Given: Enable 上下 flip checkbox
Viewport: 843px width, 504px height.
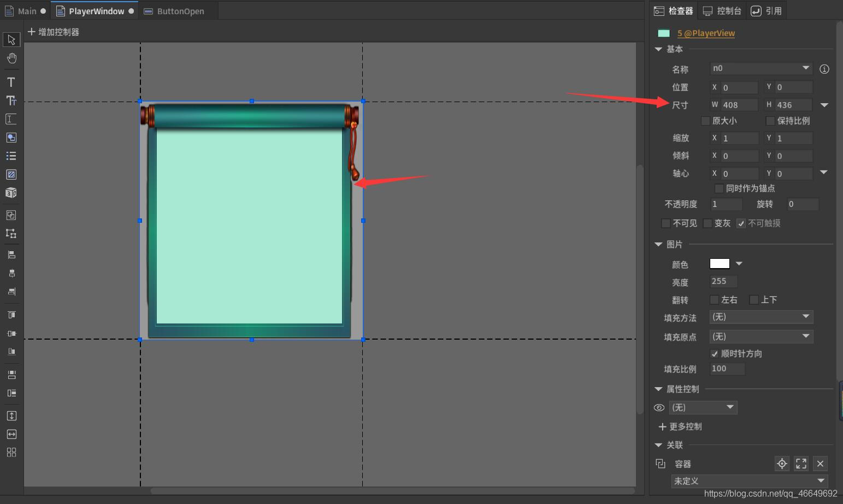Looking at the screenshot, I should coord(754,300).
